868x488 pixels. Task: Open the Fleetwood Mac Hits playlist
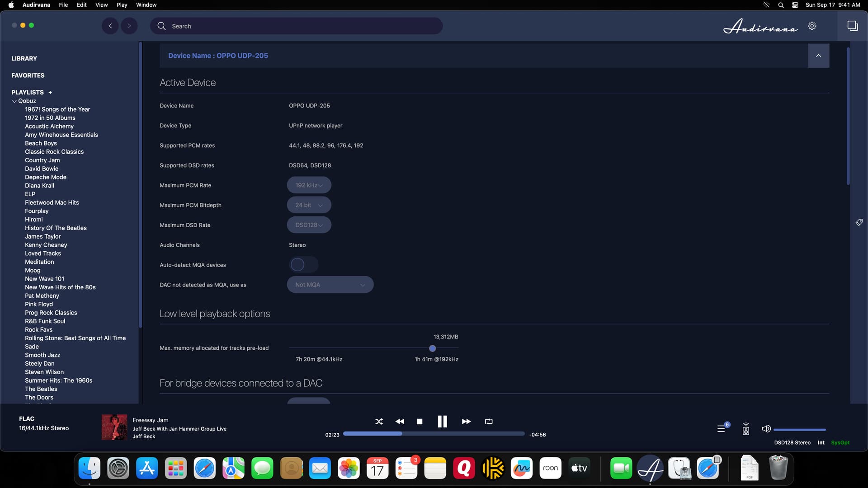(x=52, y=202)
